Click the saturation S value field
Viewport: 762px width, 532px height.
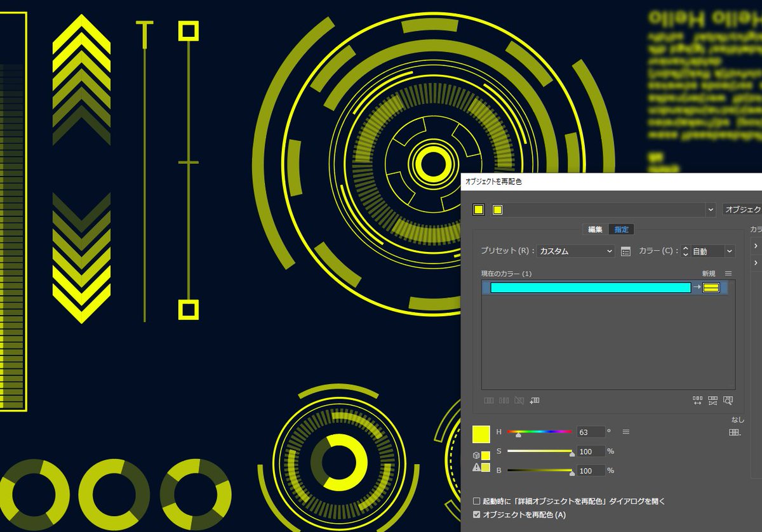591,451
